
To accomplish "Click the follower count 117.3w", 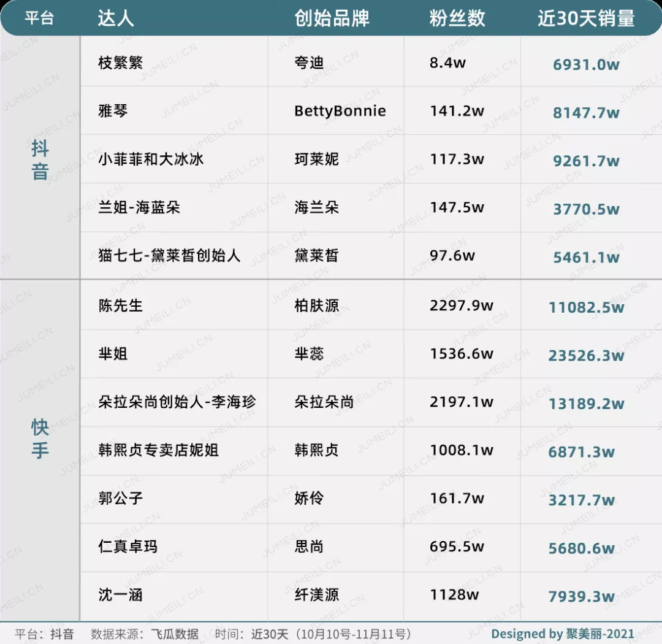I will click(457, 159).
